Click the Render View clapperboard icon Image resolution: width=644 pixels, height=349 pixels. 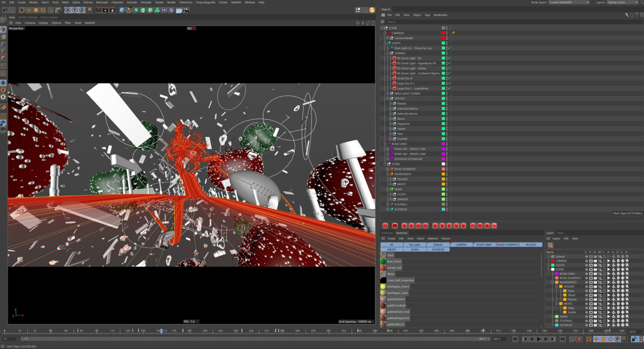pyautogui.click(x=98, y=10)
